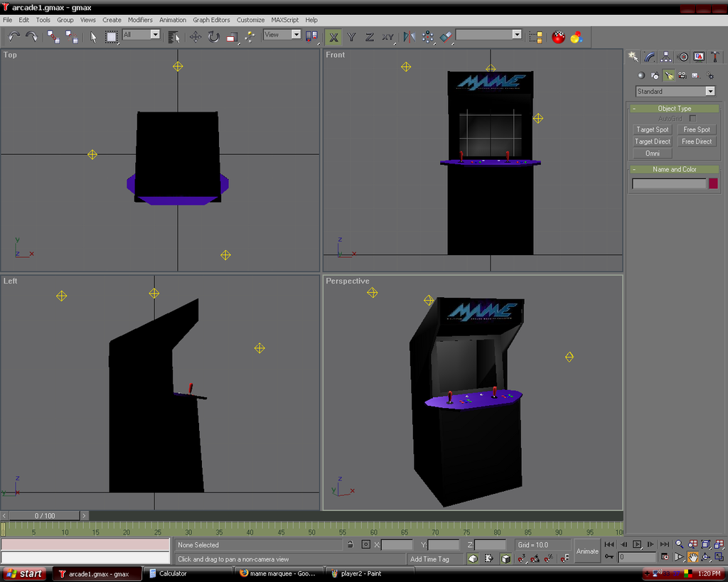Select the Select and Move tool

[x=195, y=37]
